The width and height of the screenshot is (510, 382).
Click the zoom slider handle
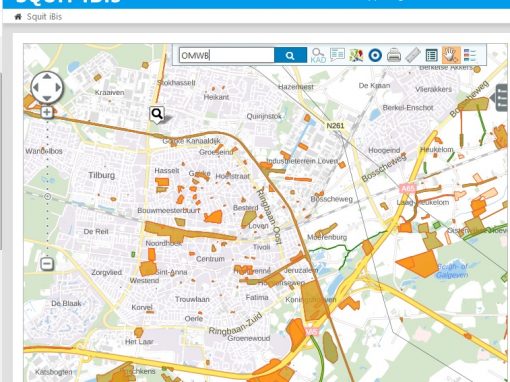coord(47,197)
